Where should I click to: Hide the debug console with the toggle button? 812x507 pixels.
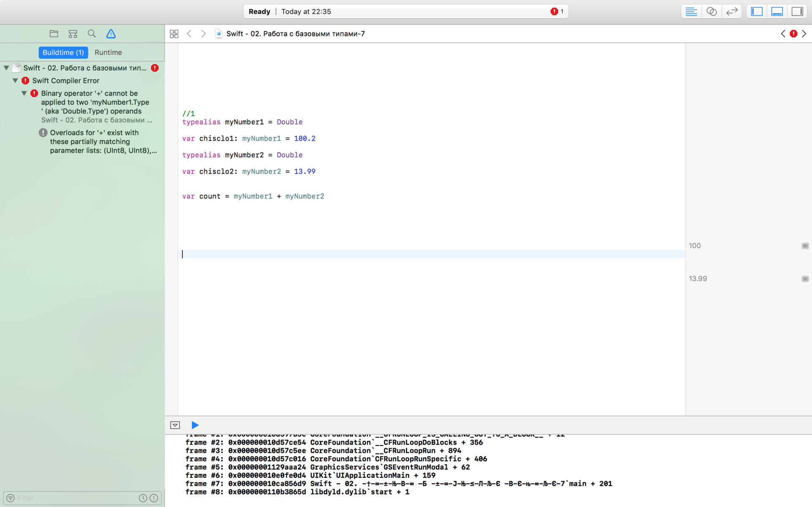click(175, 425)
